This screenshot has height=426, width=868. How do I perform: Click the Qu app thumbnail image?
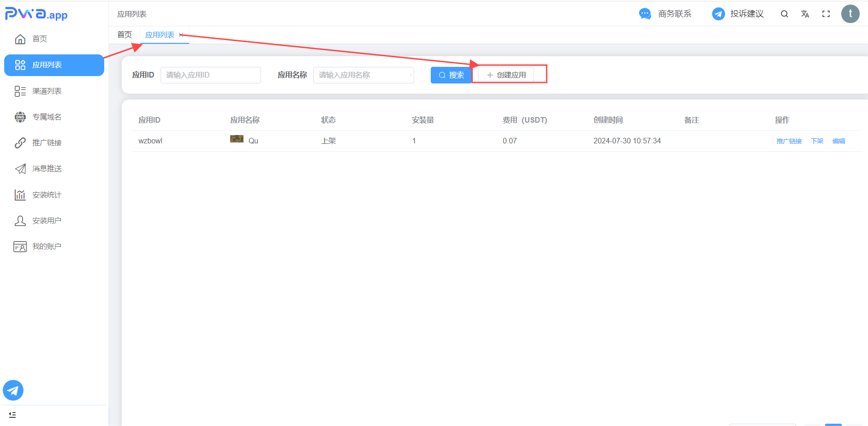click(237, 139)
